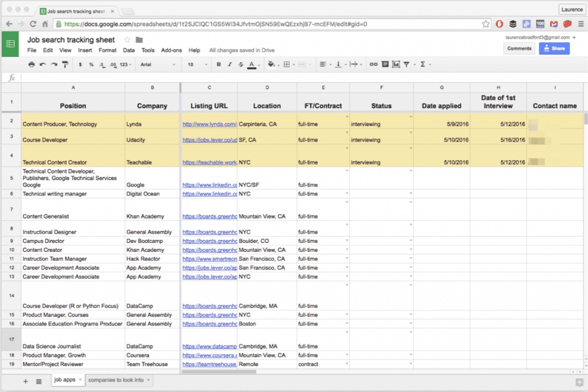Click the print icon in the toolbar

click(x=32, y=64)
